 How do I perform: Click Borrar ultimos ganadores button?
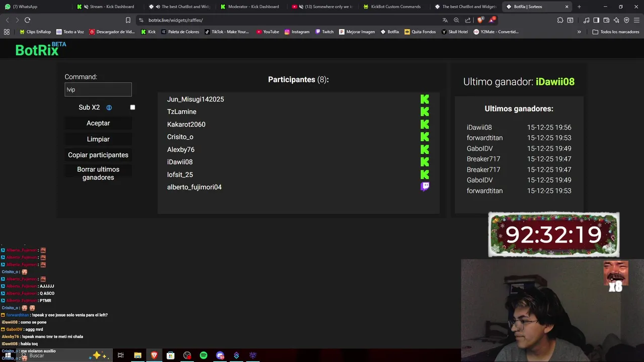tap(98, 173)
